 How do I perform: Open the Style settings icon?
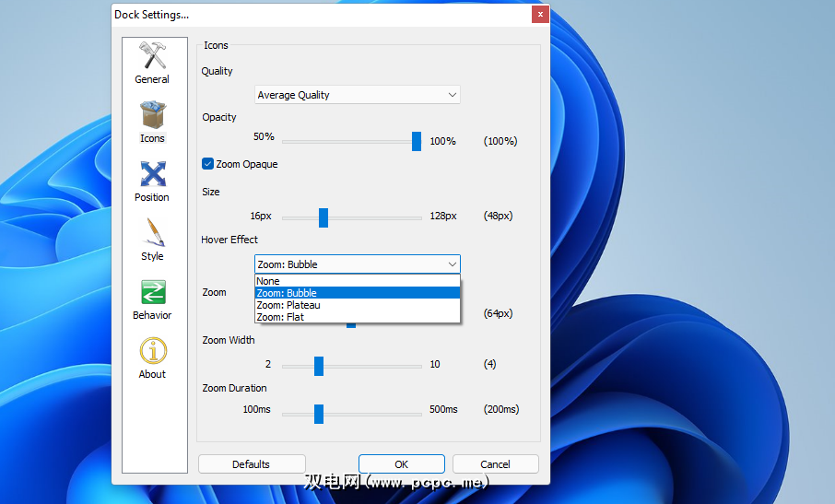click(x=152, y=234)
